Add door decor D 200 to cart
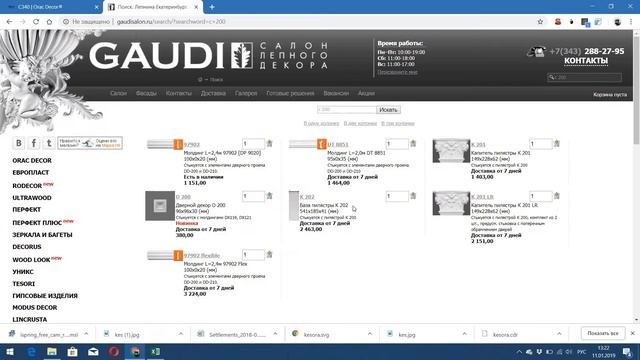 [x=269, y=196]
